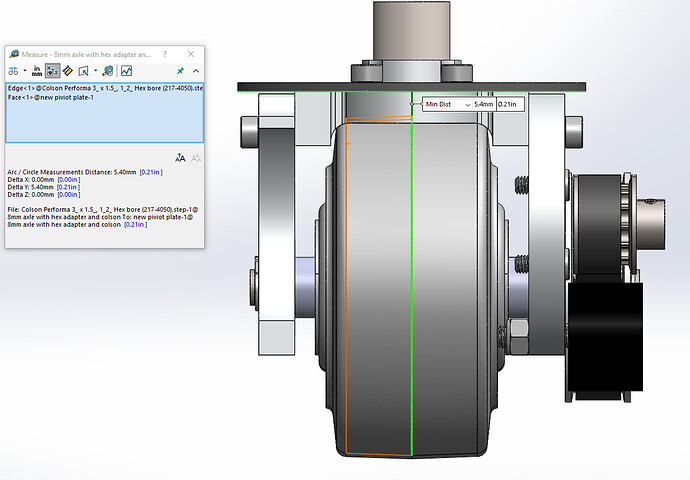Open the Min Dist callout dropdown

(x=467, y=103)
